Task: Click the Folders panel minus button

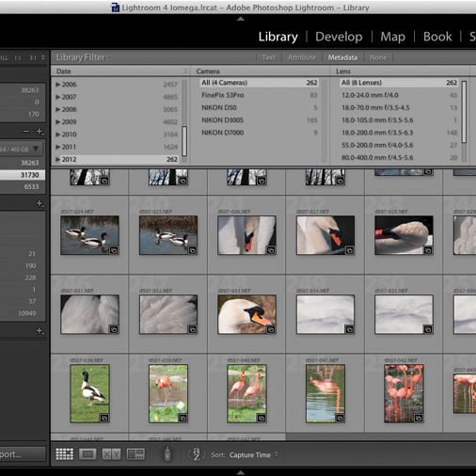Action: [26, 132]
